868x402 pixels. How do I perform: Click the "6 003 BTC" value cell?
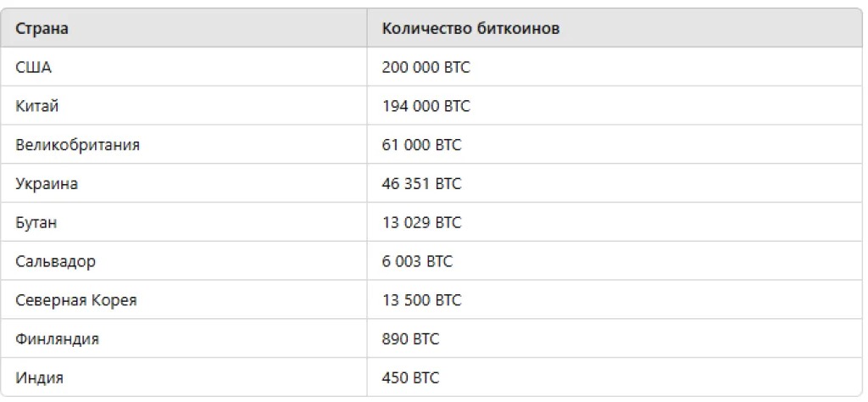point(418,261)
